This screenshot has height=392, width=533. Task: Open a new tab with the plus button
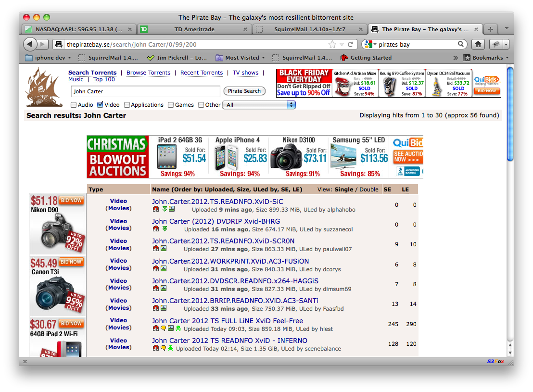click(490, 29)
